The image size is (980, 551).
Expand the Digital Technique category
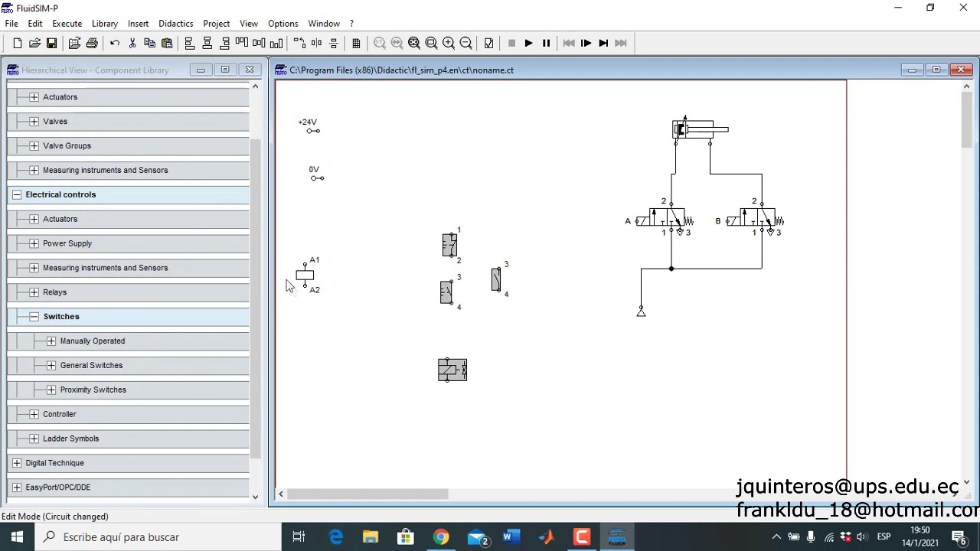click(x=17, y=463)
